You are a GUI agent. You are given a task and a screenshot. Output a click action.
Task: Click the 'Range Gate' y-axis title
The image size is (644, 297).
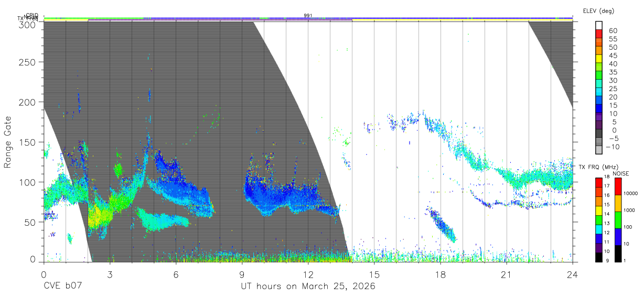[8, 142]
